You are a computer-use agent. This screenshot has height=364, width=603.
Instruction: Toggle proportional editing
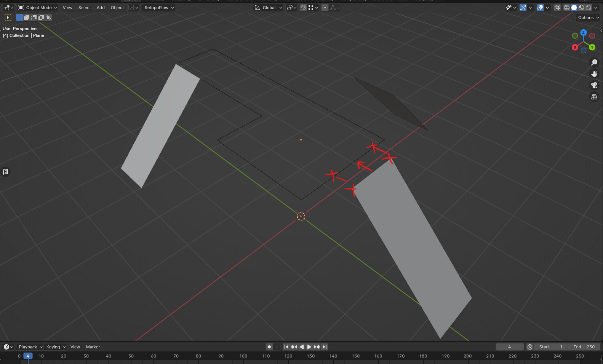[x=325, y=8]
